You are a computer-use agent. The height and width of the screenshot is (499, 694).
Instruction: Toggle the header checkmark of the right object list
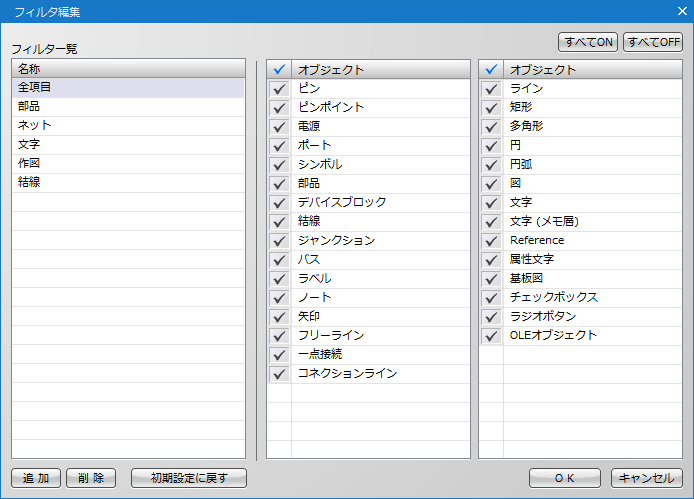[491, 70]
